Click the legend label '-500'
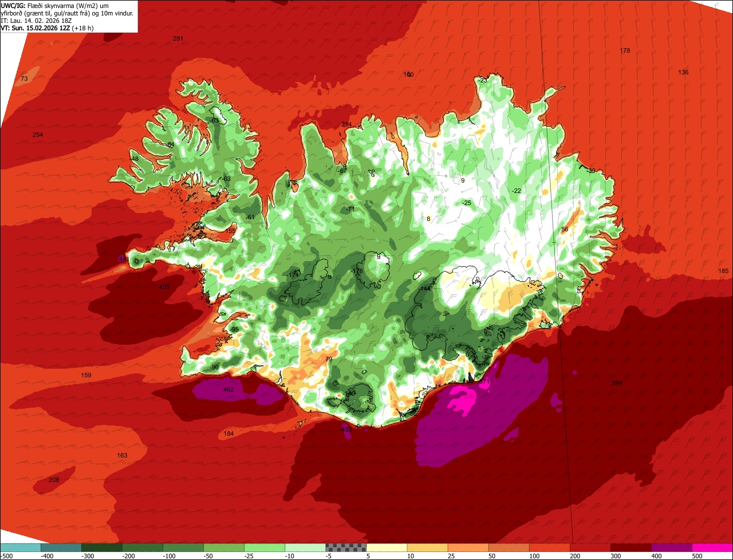The image size is (733, 560). click(6, 555)
